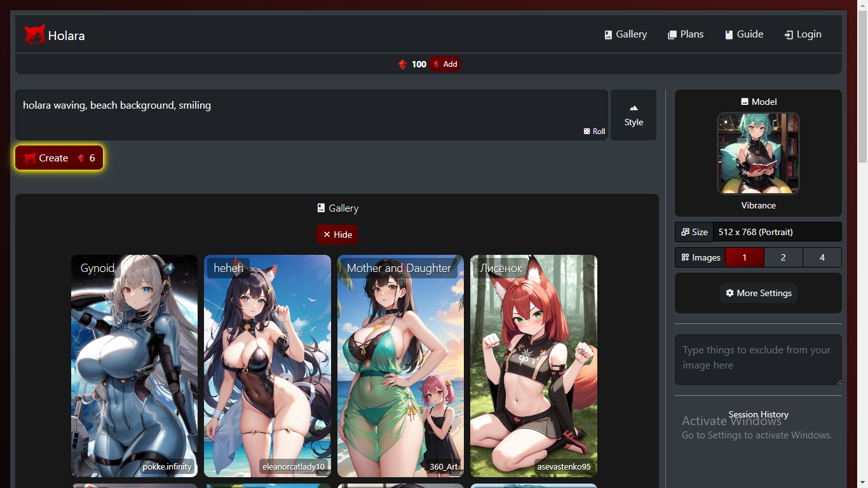Screen dimensions: 868x488
Task: Click the gem icon next to the 100 balance
Action: pyautogui.click(x=402, y=64)
